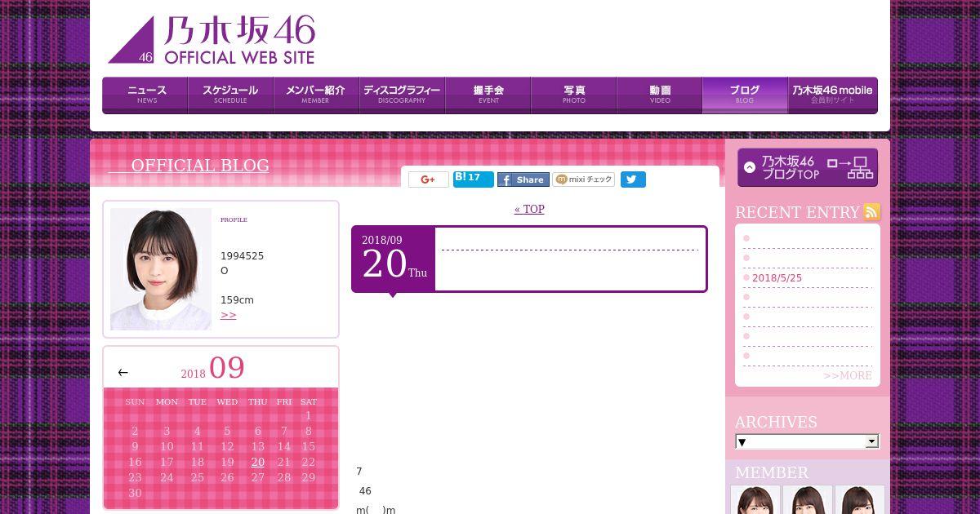The height and width of the screenshot is (514, 980).
Task: Click the « TOP link
Action: (x=529, y=209)
